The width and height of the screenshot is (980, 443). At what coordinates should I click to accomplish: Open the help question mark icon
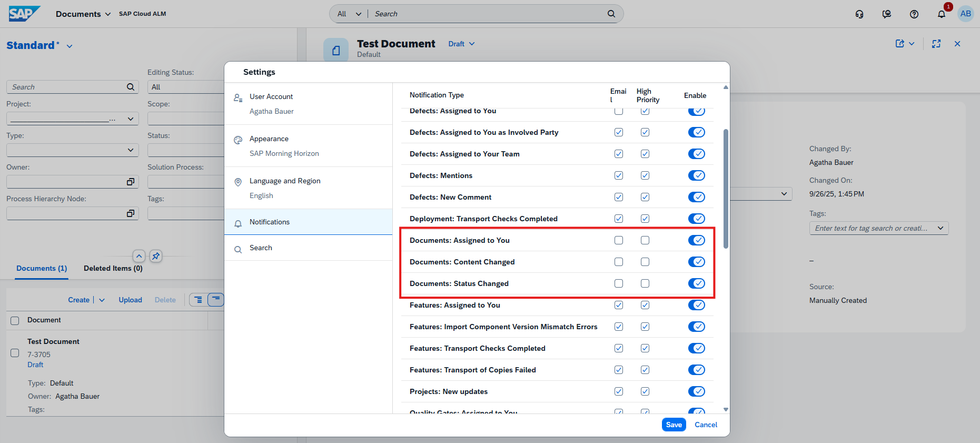point(914,14)
